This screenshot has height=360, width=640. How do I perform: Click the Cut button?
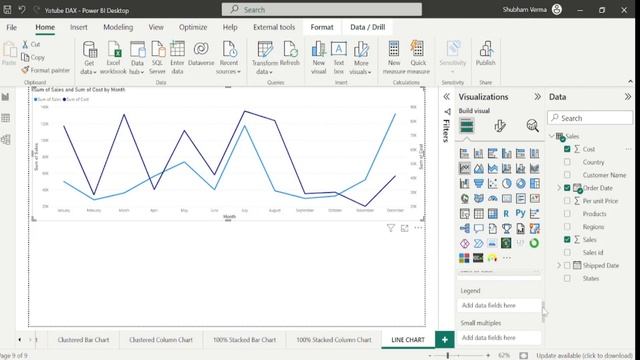tap(31, 44)
